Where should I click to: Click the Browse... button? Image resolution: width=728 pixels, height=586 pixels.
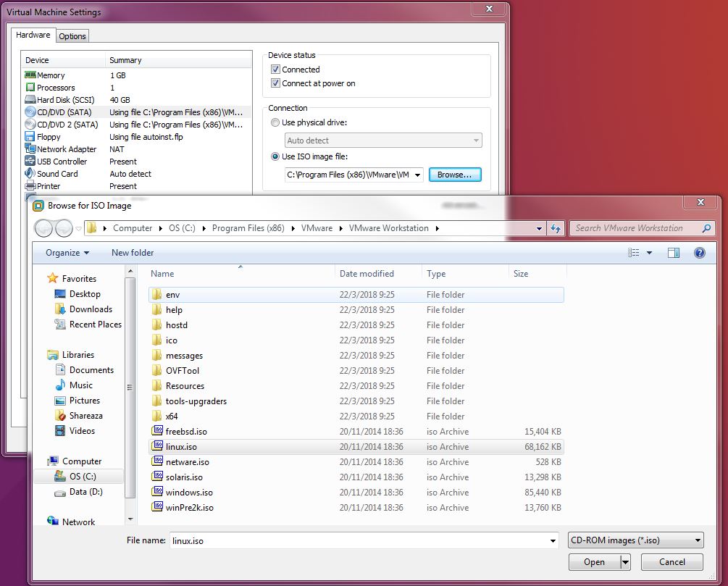click(454, 175)
